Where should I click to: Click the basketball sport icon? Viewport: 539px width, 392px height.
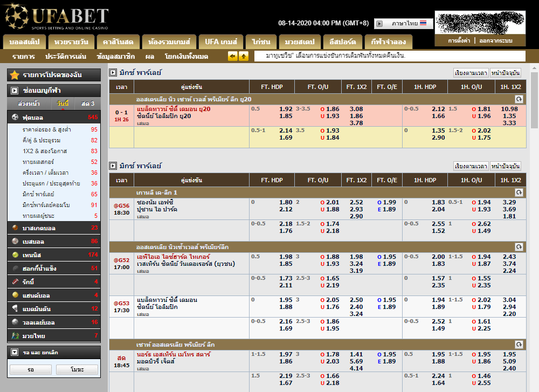pyautogui.click(x=15, y=228)
